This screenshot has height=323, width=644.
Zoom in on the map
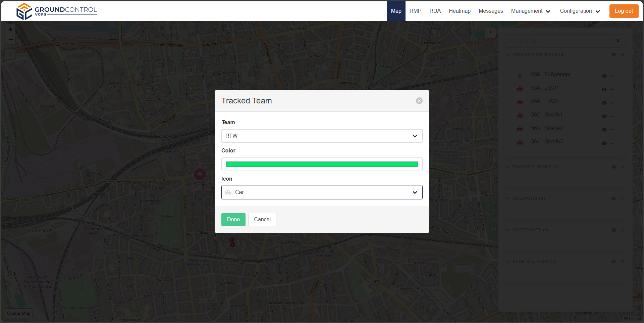point(10,30)
